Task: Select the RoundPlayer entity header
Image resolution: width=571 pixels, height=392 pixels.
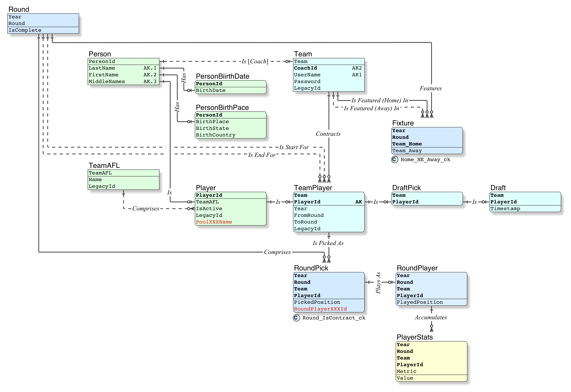Action: (417, 268)
